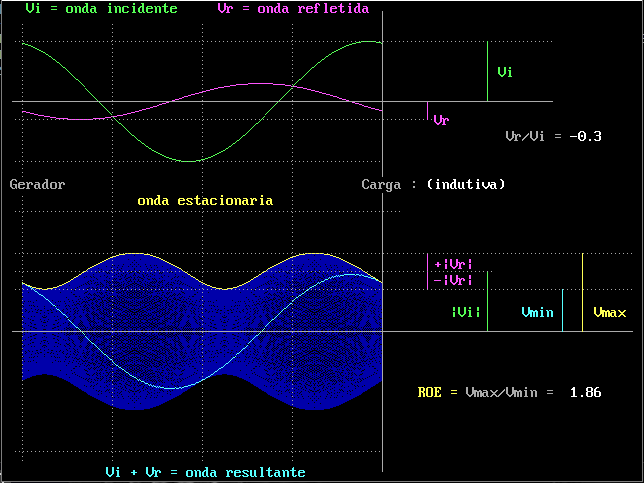The width and height of the screenshot is (644, 483).
Task: Select the magenta Vr amplitude label
Action: 442,120
